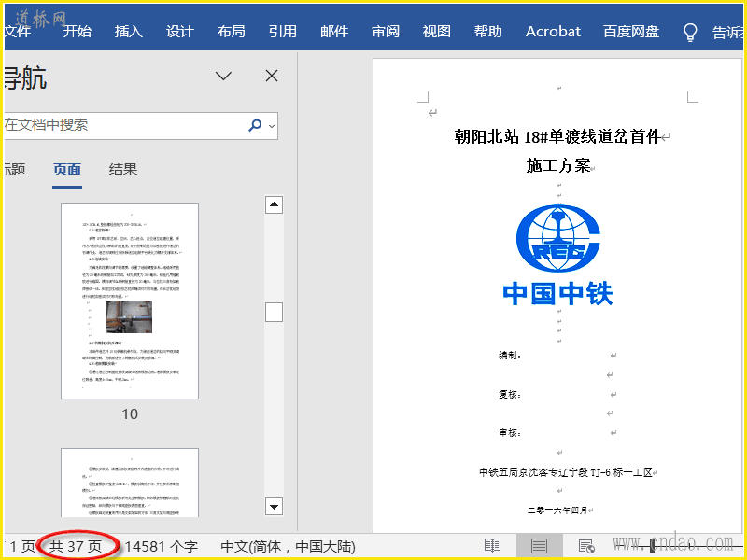Select the 审阅 ribbon tab
Viewport: 747px width, 560px height.
pyautogui.click(x=386, y=32)
